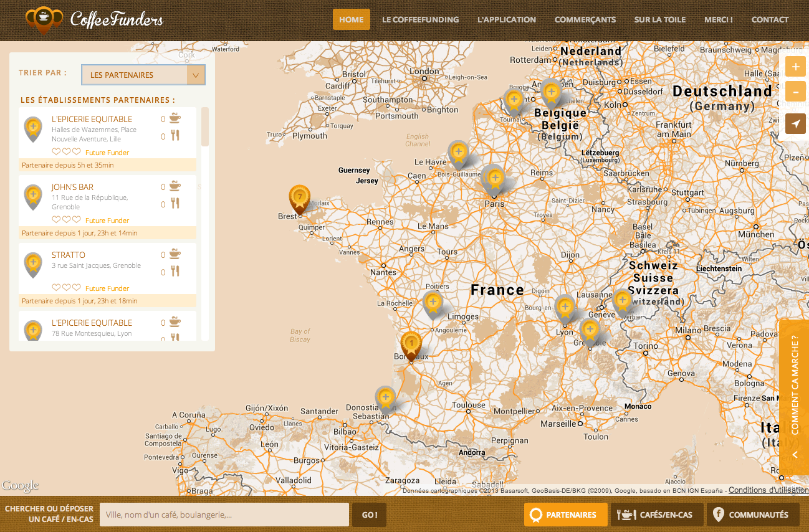809x532 pixels.
Task: Click the coffee cup icon for John's Bar
Action: 175,186
